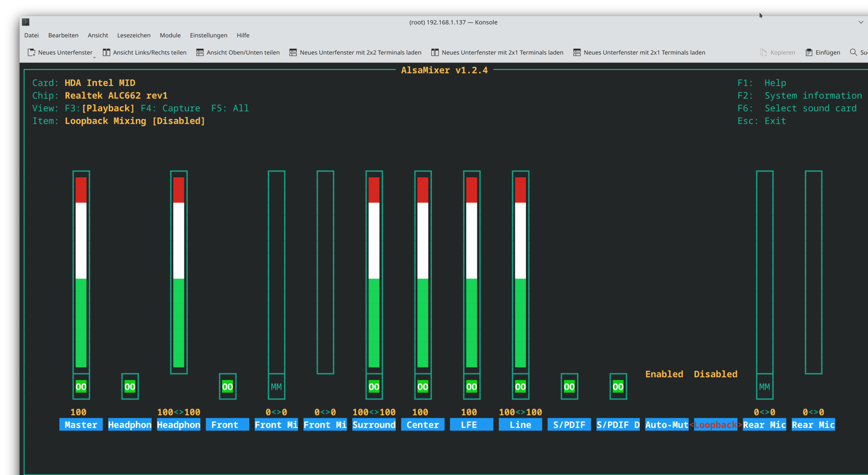Open the Einstellungen menu
The image size is (868, 475).
[x=209, y=35]
